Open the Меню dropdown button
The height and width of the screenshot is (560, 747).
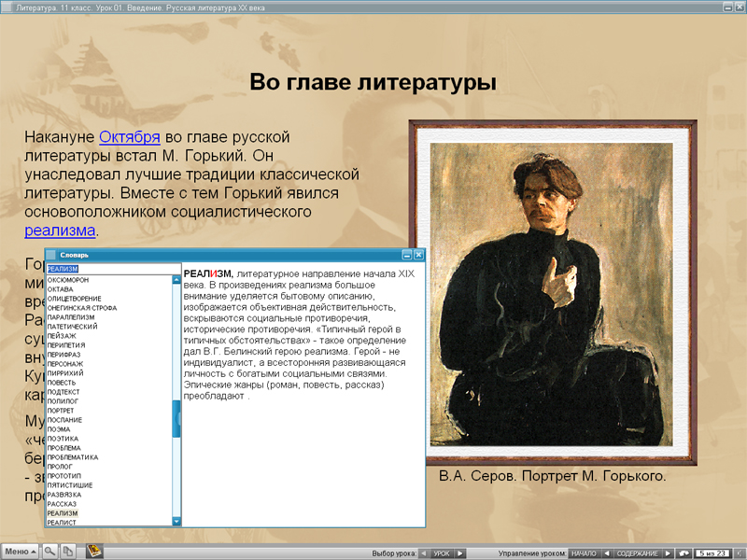pos(20,552)
